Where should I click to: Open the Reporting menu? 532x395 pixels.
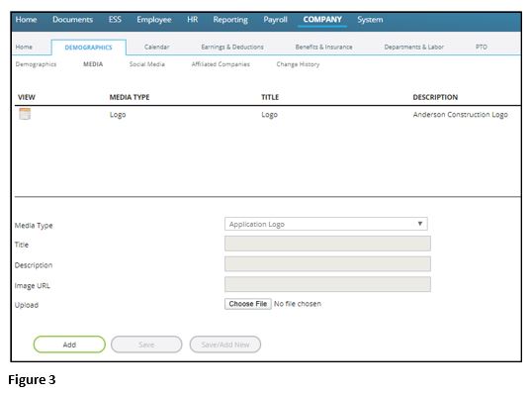pos(230,20)
